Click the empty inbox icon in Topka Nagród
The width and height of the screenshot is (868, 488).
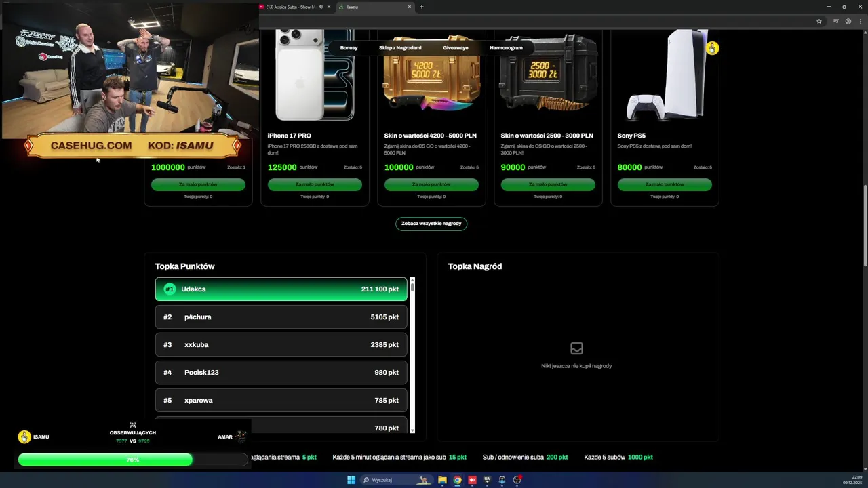click(576, 348)
